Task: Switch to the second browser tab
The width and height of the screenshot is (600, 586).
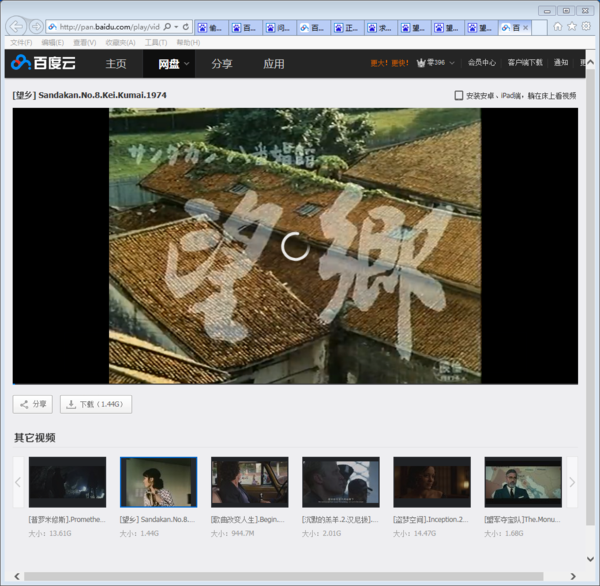Action: tap(245, 28)
